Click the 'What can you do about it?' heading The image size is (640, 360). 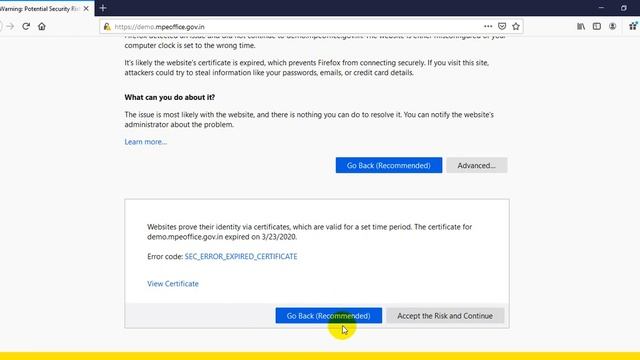170,97
